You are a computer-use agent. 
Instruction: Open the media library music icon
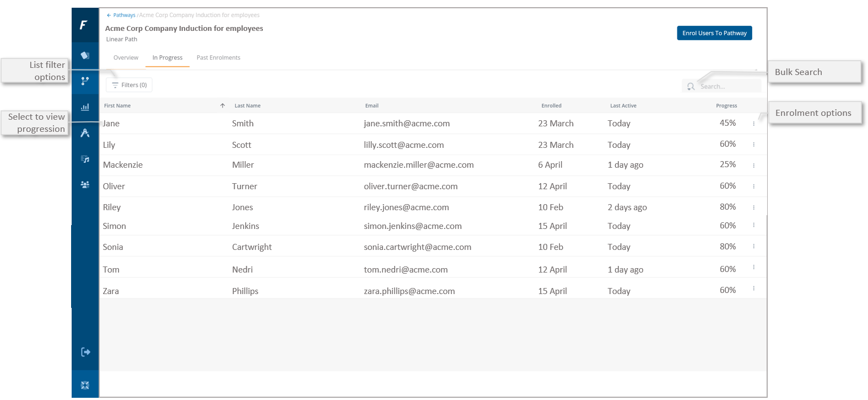85,159
